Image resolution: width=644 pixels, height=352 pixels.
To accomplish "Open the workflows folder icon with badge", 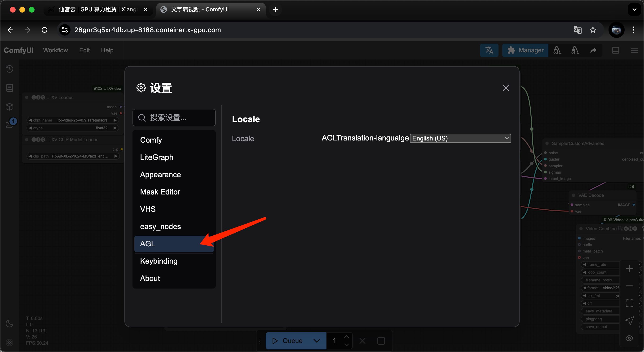I will coord(9,124).
